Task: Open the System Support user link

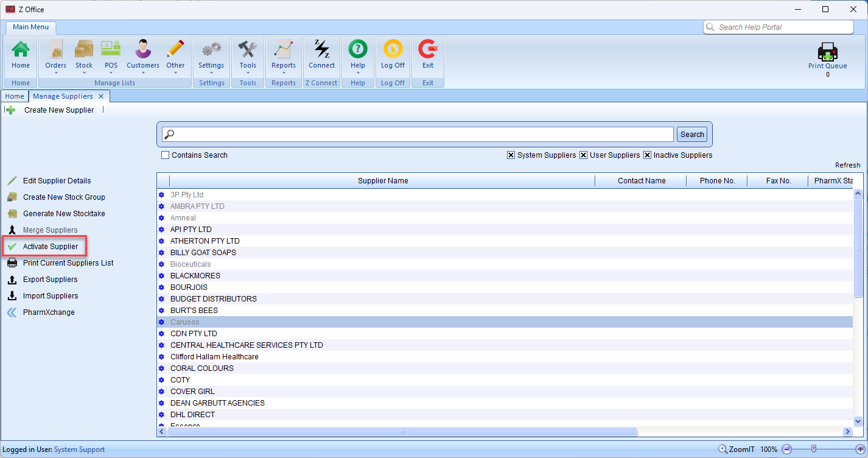Action: [x=79, y=449]
